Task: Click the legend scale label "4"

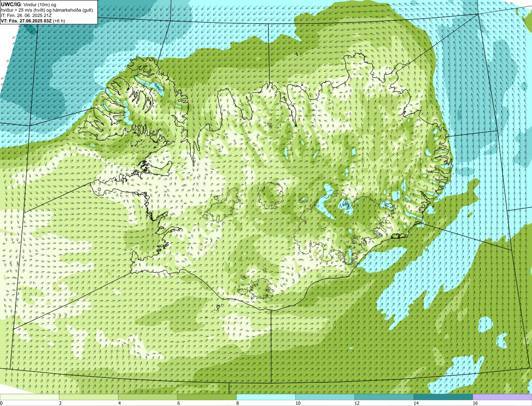Action: (119, 403)
